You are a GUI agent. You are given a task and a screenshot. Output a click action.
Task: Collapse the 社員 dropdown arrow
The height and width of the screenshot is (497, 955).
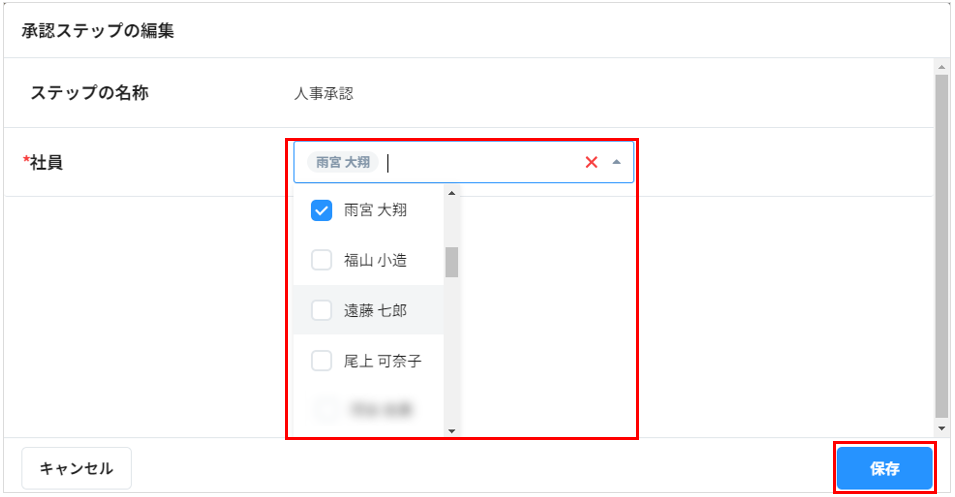[616, 162]
